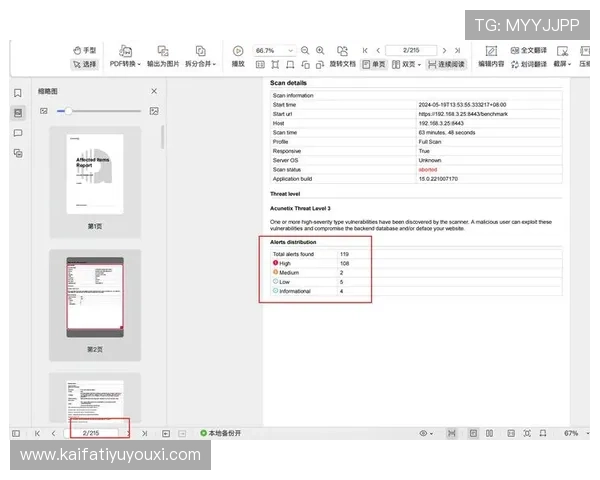The image size is (600, 480).
Task: Toggle the thumbnail panel sidebar icon
Action: click(x=18, y=113)
